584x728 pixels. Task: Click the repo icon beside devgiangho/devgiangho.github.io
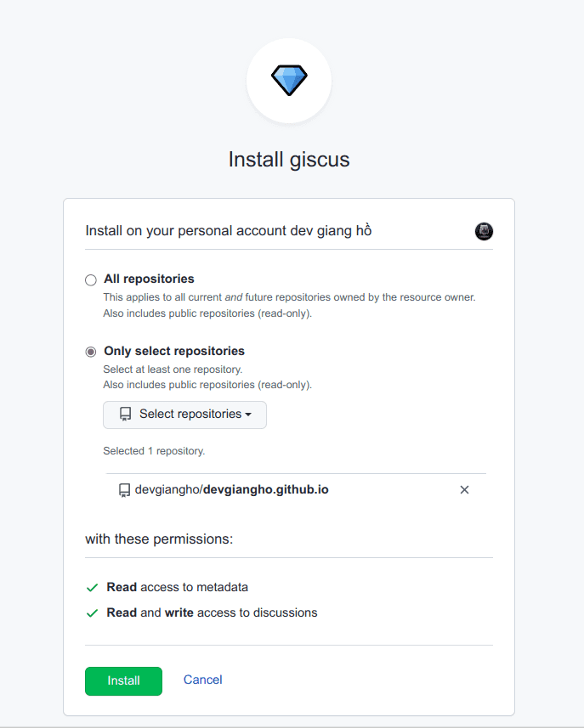124,490
